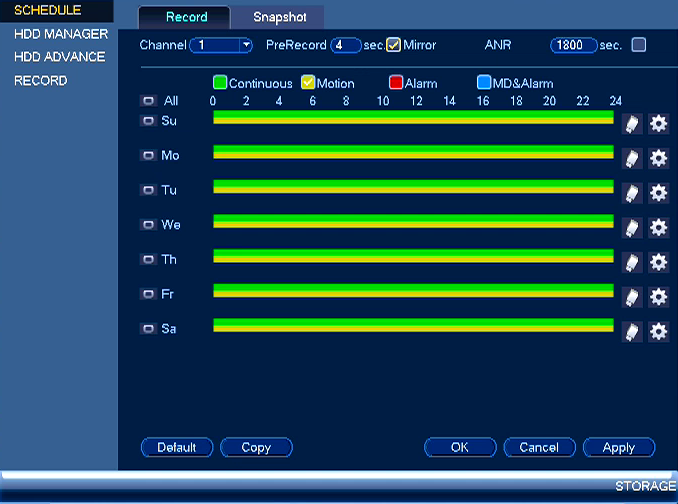Enable the ANR checkbox
This screenshot has height=504, width=678.
coord(639,45)
